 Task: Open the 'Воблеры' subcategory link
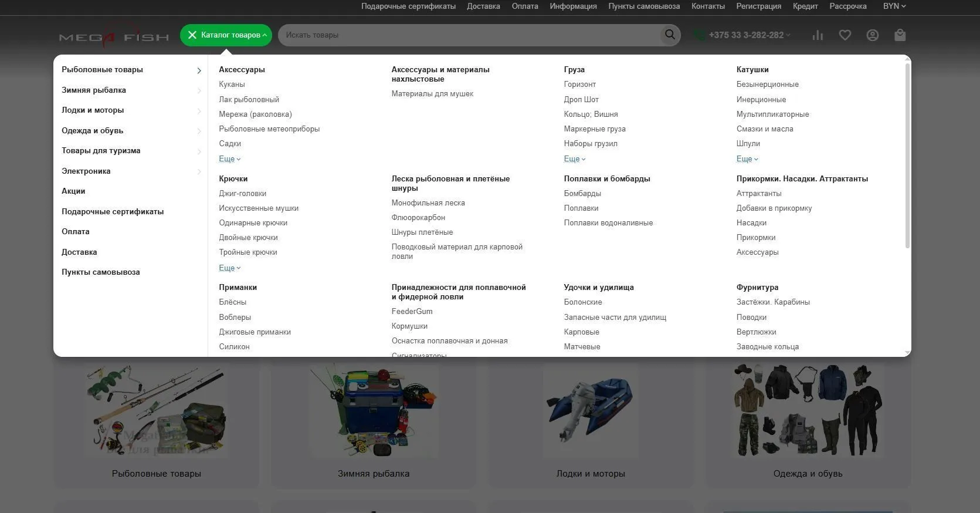235,318
